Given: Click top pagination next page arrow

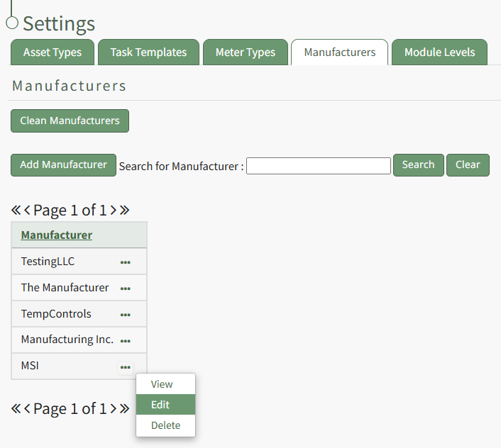Looking at the screenshot, I should 113,211.
